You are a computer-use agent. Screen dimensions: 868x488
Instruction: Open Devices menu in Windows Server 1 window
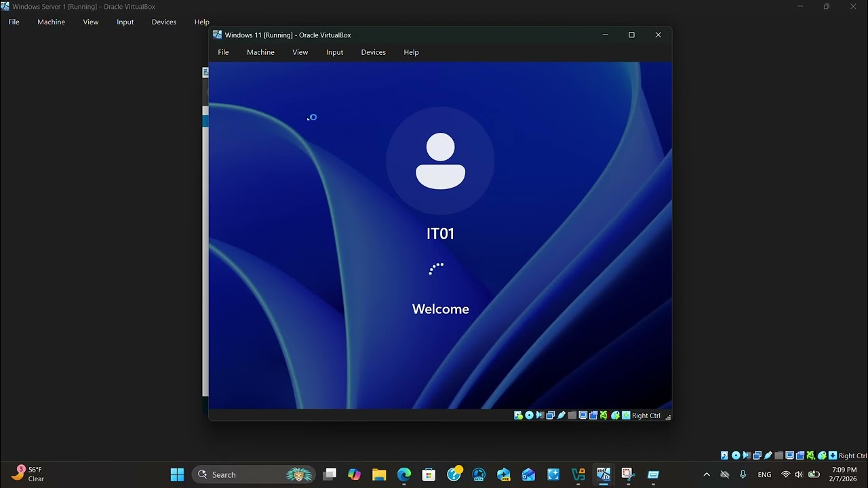pos(163,22)
